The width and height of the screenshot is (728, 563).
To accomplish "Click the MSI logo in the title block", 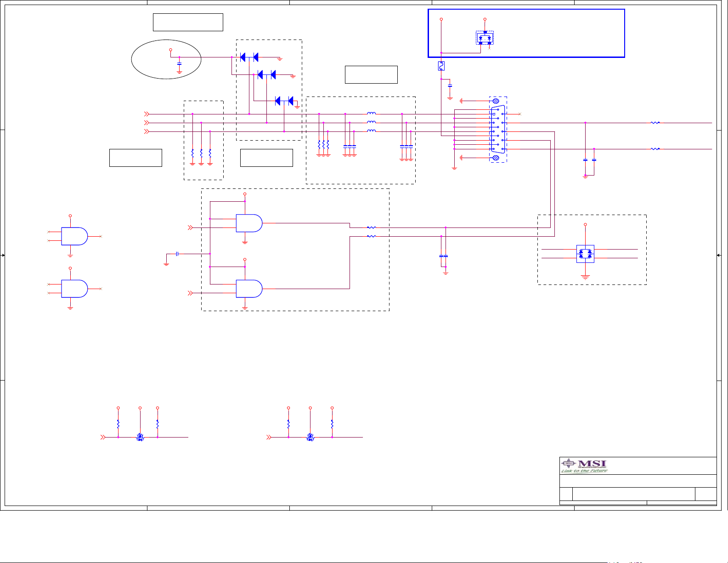I will [x=584, y=466].
